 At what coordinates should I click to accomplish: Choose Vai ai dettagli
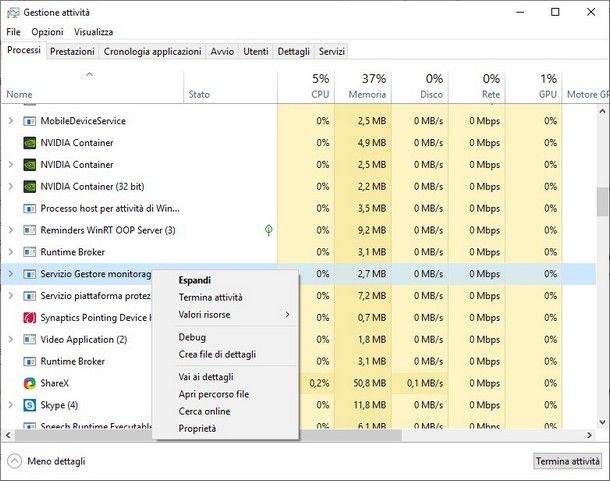tap(226, 377)
